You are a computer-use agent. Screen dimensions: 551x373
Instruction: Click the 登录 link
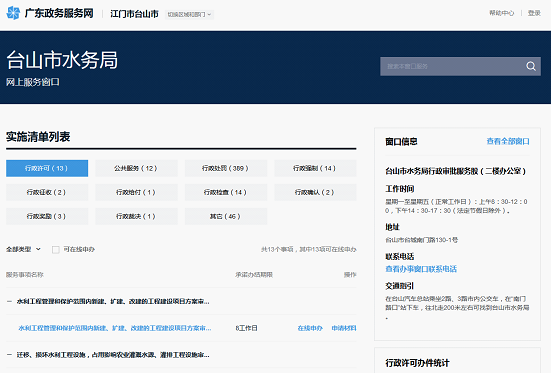coord(534,13)
